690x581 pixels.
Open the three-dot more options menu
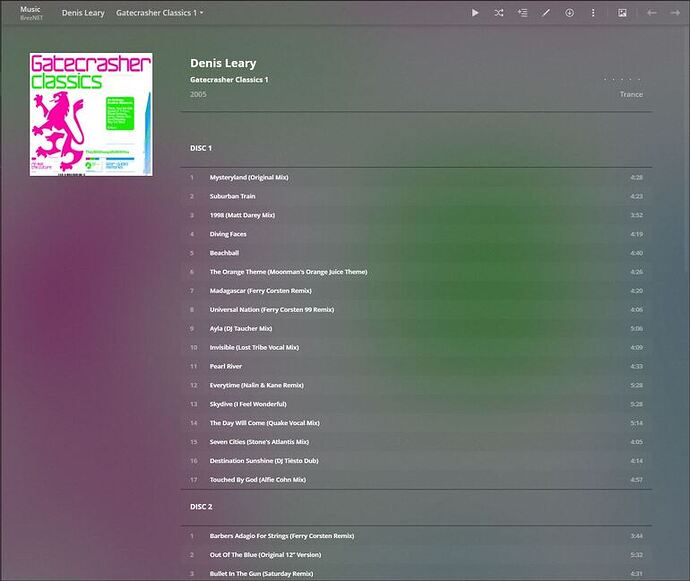[x=593, y=13]
